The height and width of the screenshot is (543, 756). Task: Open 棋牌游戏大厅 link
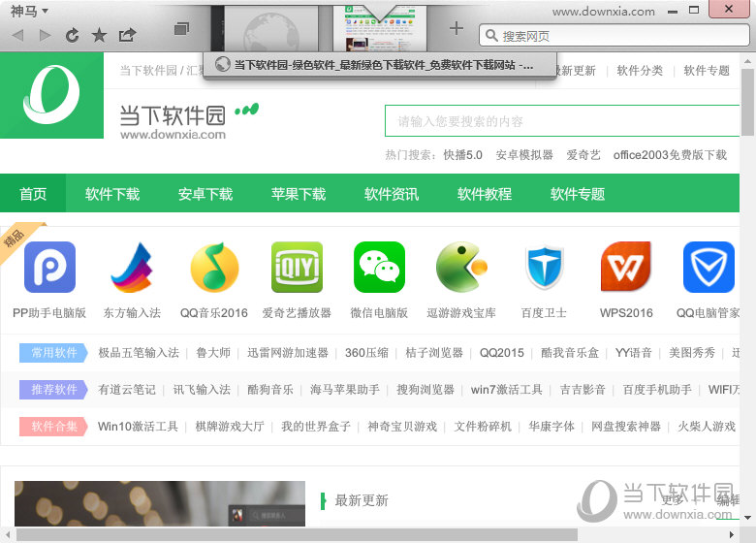[230, 427]
